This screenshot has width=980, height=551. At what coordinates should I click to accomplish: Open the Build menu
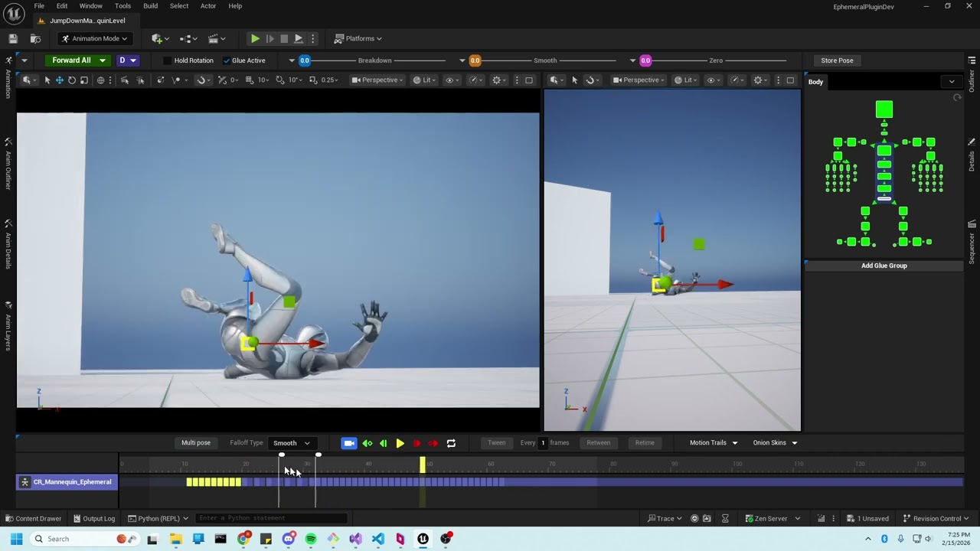(x=150, y=6)
